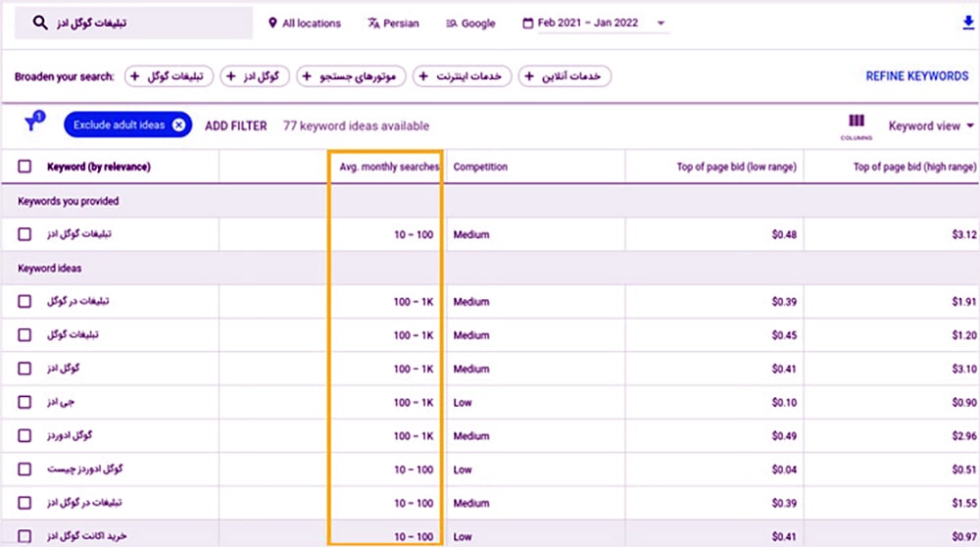The image size is (980, 547).
Task: Click the calendar icon
Action: pos(528,24)
